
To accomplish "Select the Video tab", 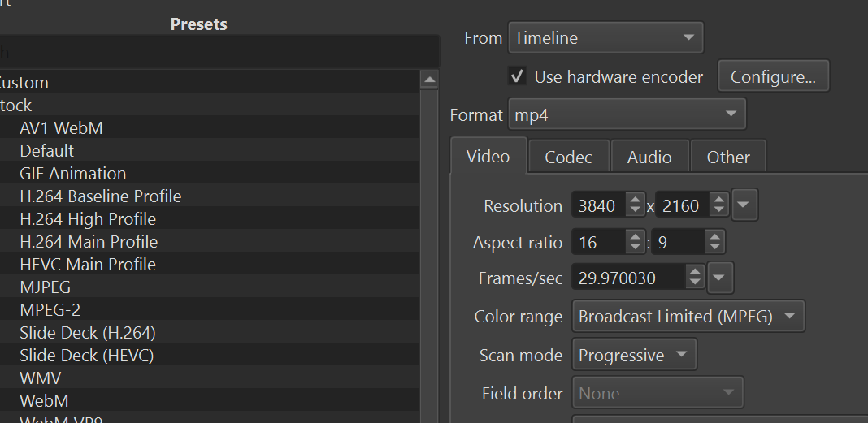I will coord(488,157).
